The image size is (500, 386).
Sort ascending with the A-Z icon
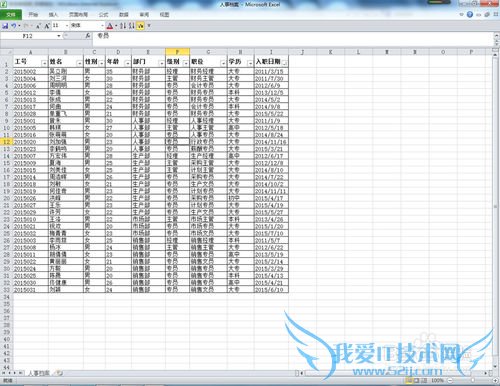coord(123,26)
